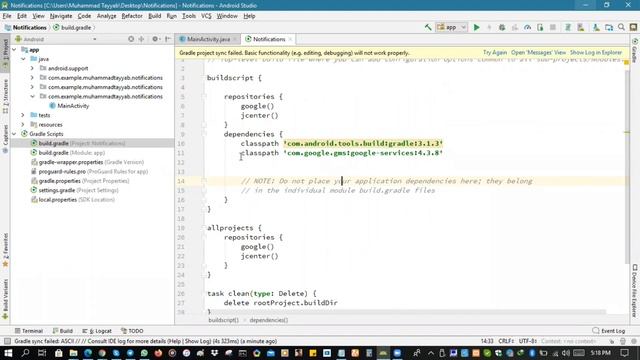
Task: Click the editor horizontal scrollbar
Action: coord(406,312)
